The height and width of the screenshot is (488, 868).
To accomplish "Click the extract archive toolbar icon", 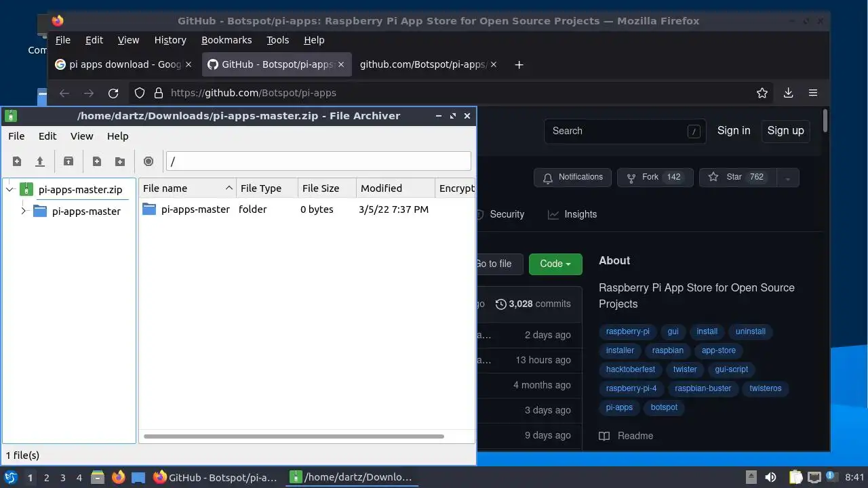I will [x=68, y=161].
